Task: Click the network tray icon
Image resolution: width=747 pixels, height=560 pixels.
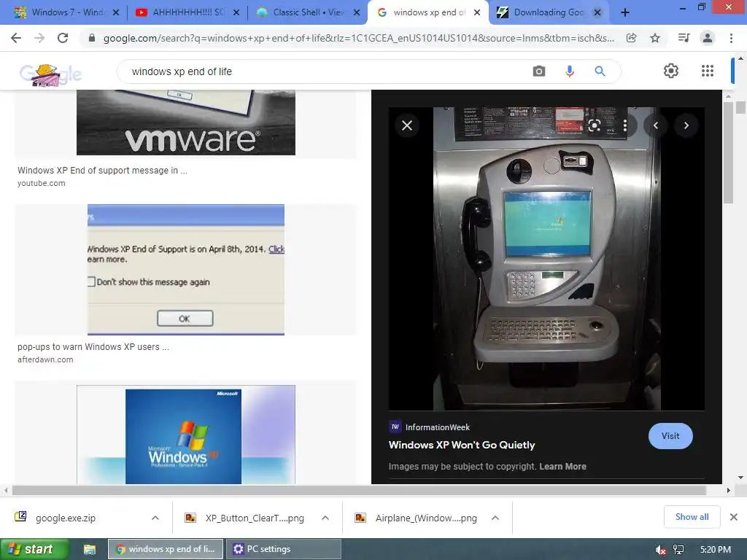Action: point(678,550)
